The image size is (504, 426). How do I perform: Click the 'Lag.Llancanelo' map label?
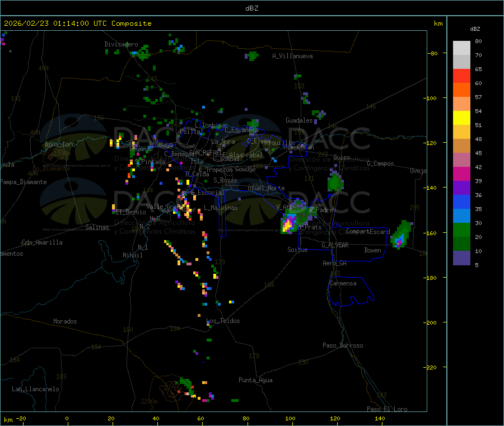(35, 389)
